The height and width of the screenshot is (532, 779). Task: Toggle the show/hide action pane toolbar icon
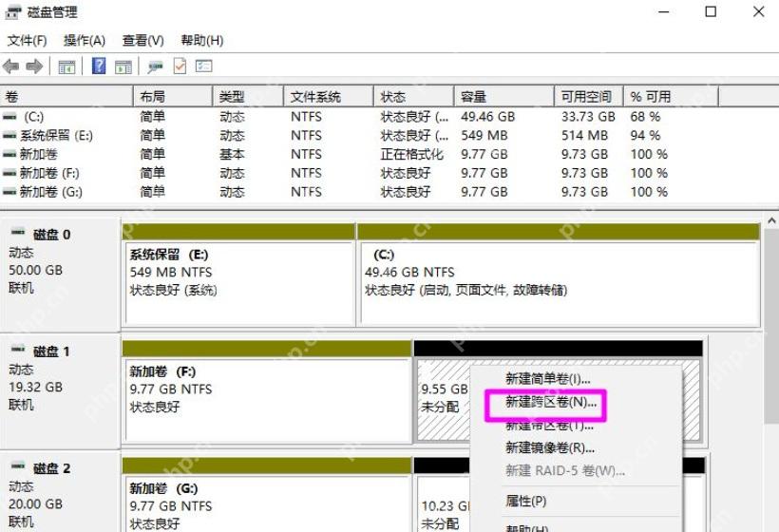123,66
